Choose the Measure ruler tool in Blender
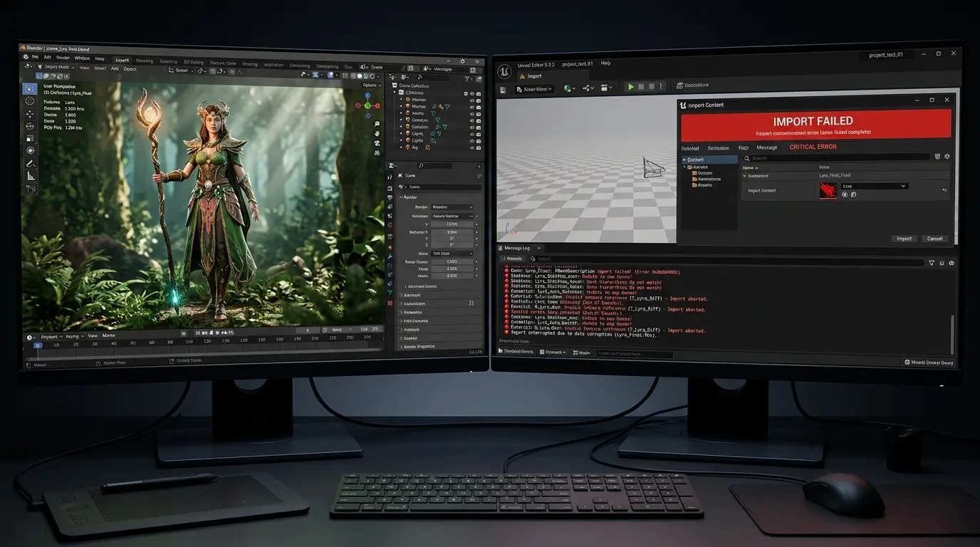 click(x=30, y=175)
